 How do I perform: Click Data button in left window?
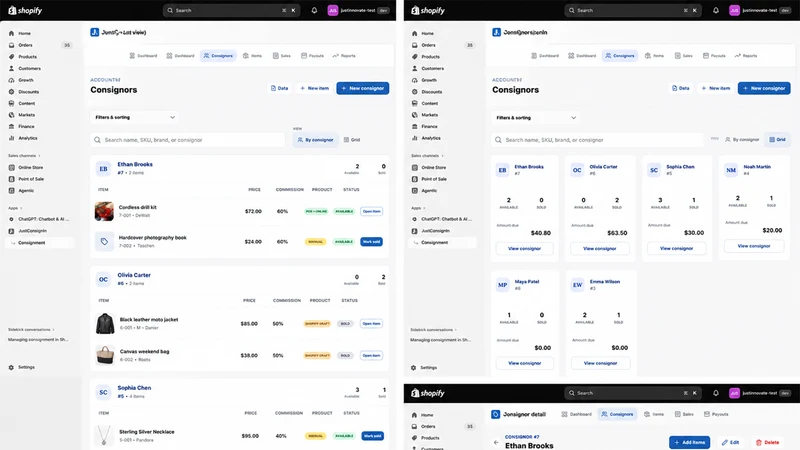[279, 88]
